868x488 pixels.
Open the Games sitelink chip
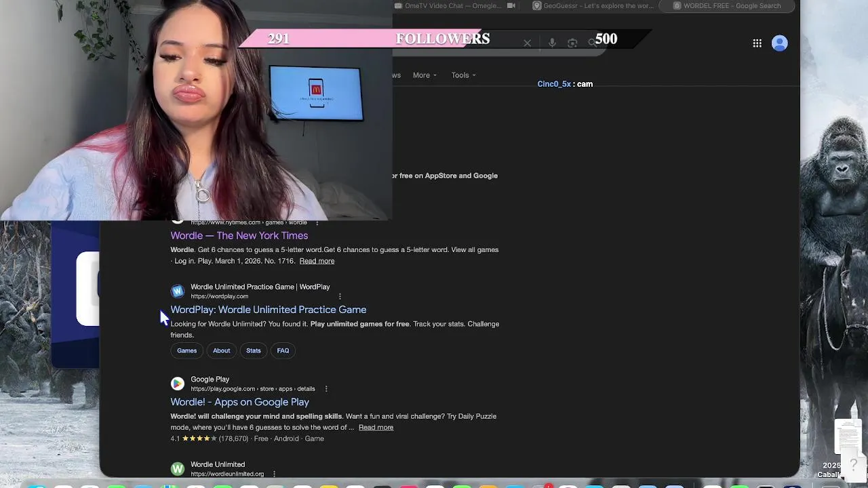[186, 350]
